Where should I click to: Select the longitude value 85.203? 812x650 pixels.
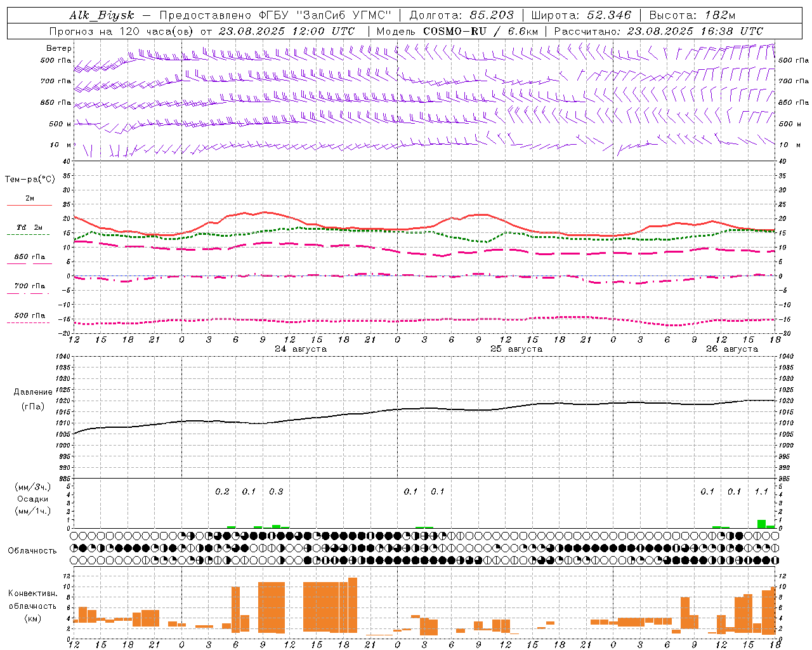(492, 15)
